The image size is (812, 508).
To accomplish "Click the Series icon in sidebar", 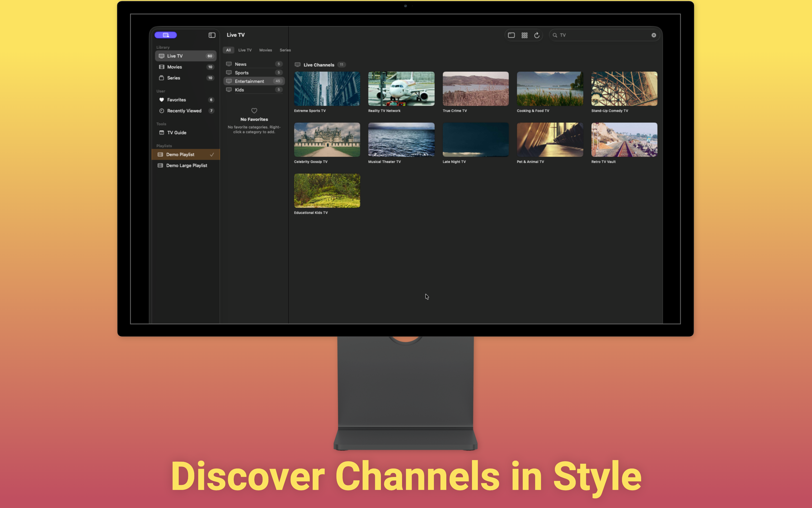I will 161,78.
